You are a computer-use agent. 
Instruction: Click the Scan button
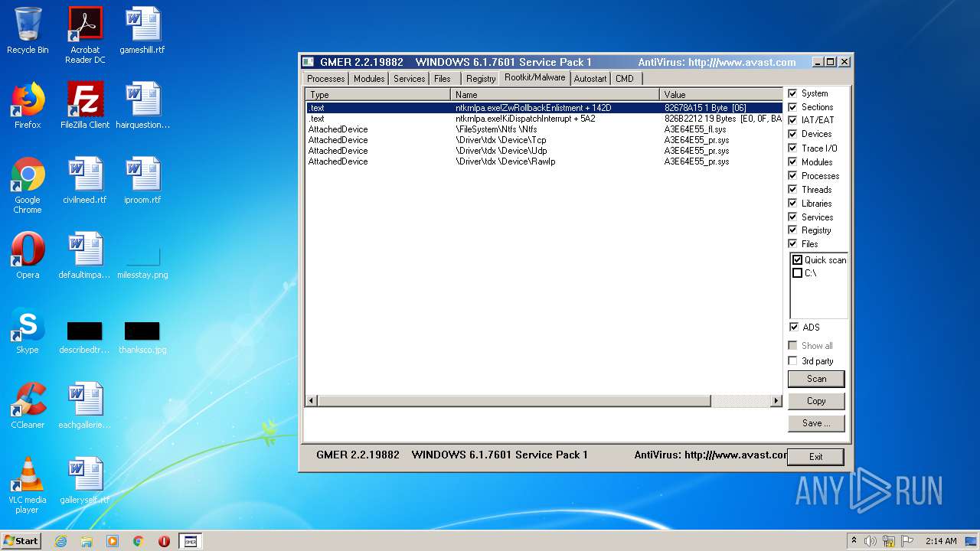(x=816, y=379)
